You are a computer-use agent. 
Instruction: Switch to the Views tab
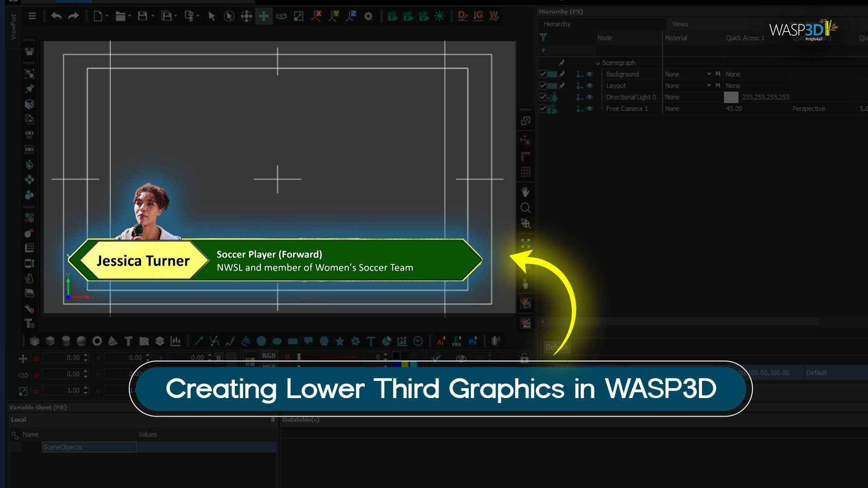[679, 24]
